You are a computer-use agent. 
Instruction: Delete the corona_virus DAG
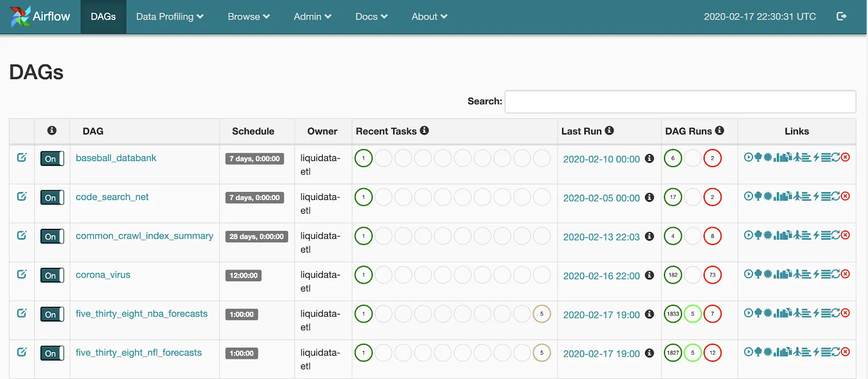(x=845, y=274)
